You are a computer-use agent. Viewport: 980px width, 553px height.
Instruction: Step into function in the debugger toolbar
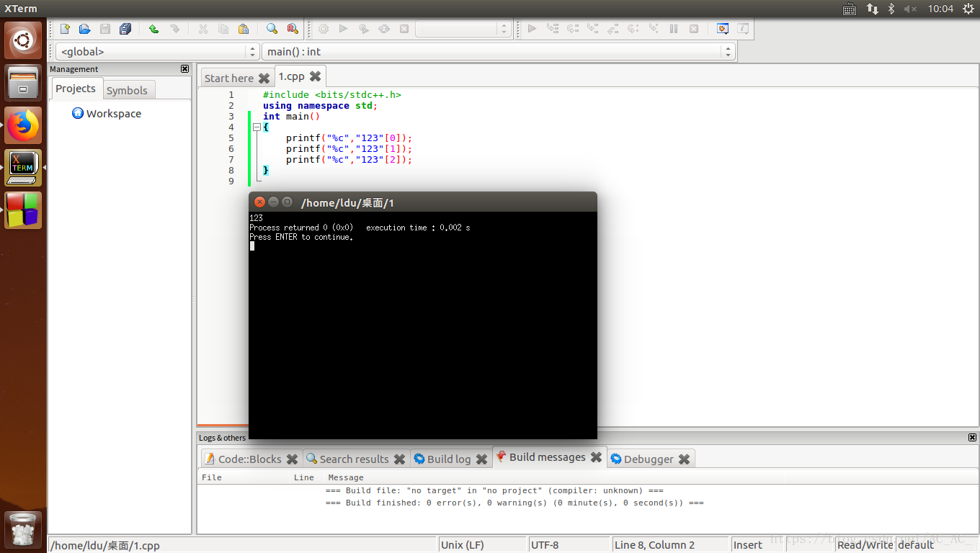(x=593, y=29)
